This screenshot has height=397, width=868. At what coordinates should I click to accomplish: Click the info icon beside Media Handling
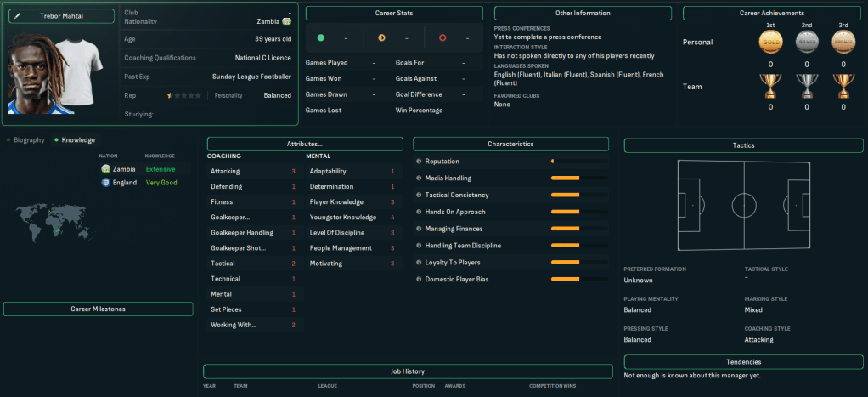[419, 178]
